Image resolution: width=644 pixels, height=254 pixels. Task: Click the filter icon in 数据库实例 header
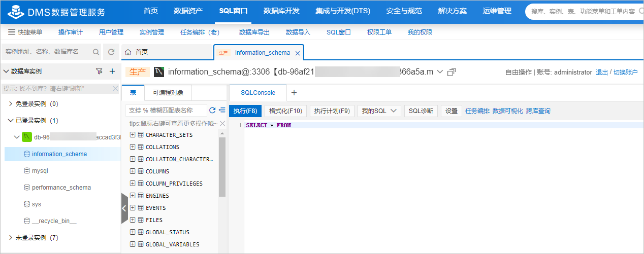[x=99, y=71]
